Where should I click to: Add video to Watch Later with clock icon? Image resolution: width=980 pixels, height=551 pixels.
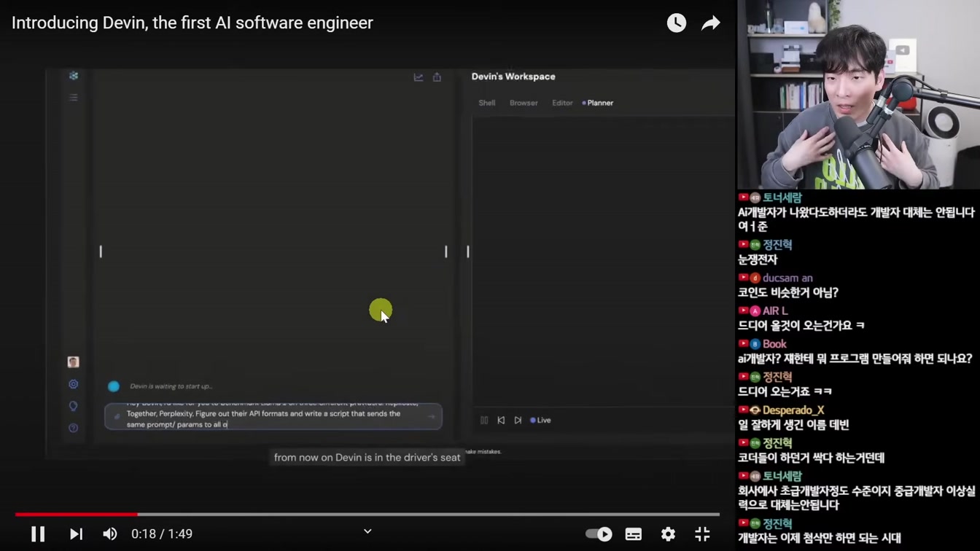pos(677,23)
